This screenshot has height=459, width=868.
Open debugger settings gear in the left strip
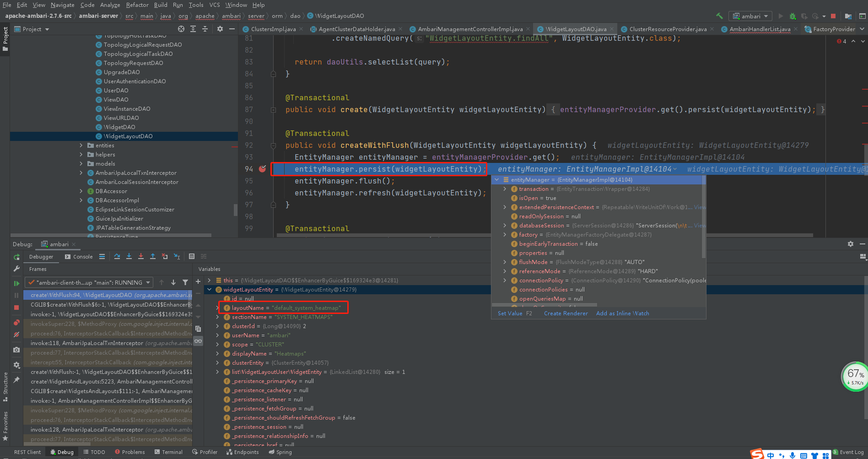16,365
